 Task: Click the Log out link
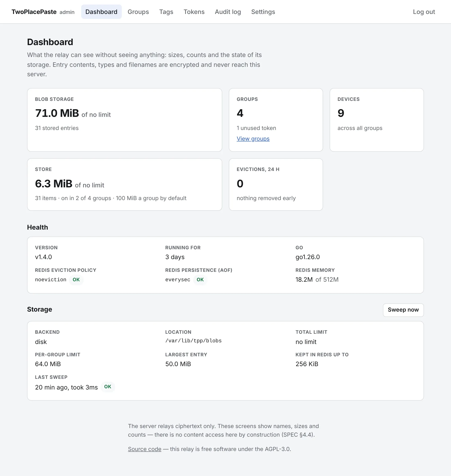click(424, 12)
